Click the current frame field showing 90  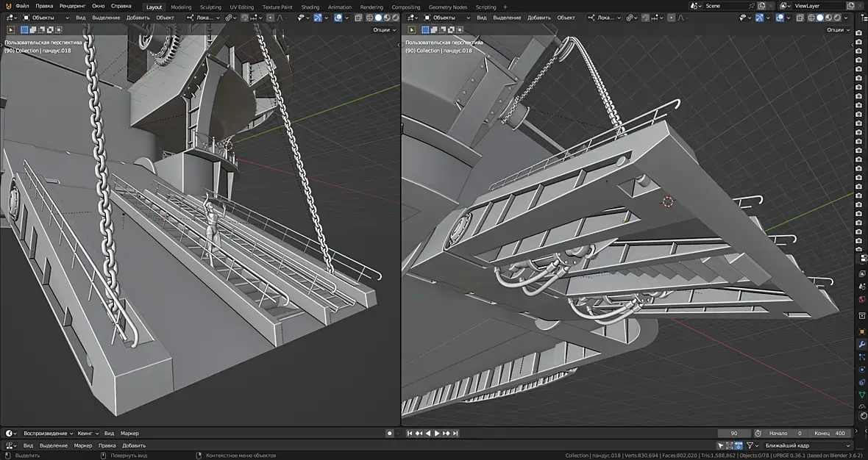click(733, 434)
